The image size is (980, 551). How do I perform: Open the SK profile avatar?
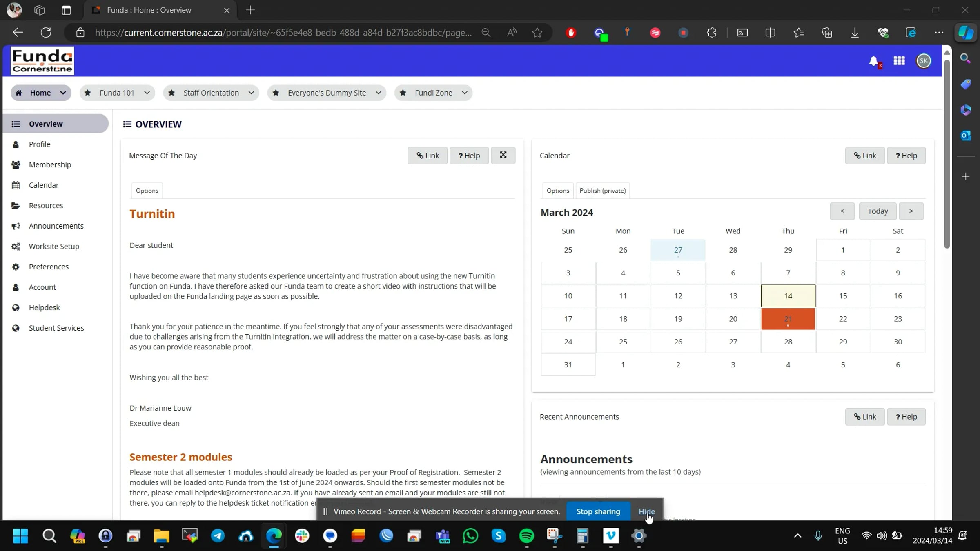coord(924,61)
